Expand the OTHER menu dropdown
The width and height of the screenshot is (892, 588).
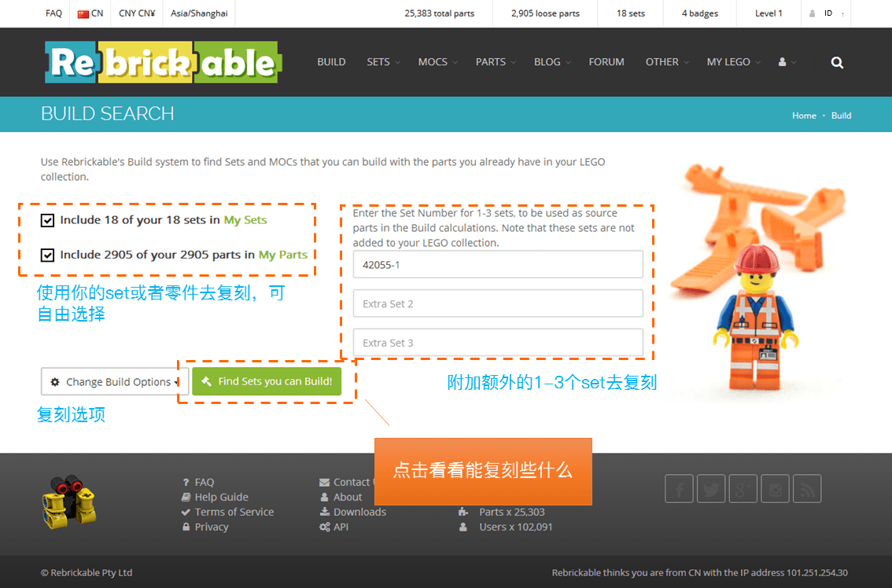tap(667, 62)
